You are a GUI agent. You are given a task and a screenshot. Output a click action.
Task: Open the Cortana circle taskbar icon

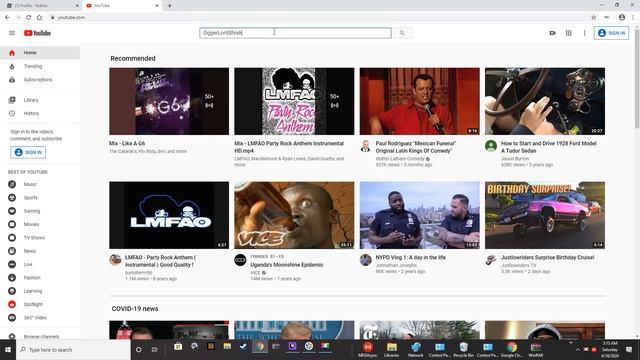(x=139, y=350)
